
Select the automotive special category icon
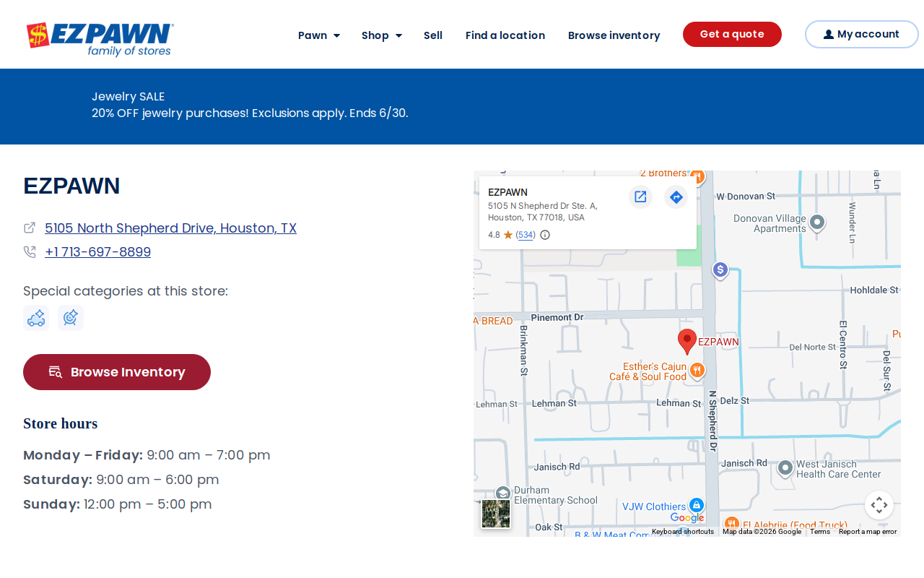coord(36,318)
